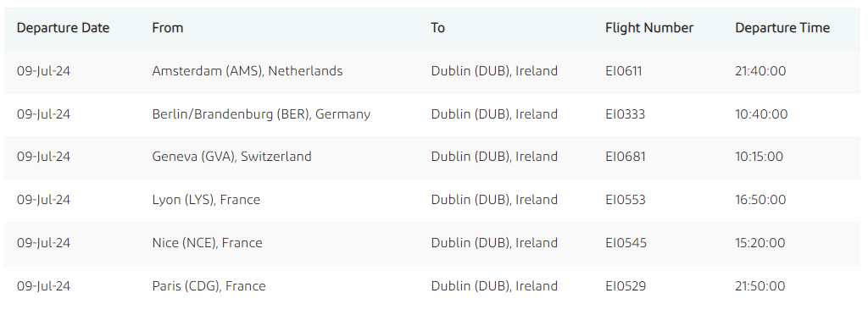Click the 10:15:00 departure time
Screen dimensions: 868x315
[759, 157]
